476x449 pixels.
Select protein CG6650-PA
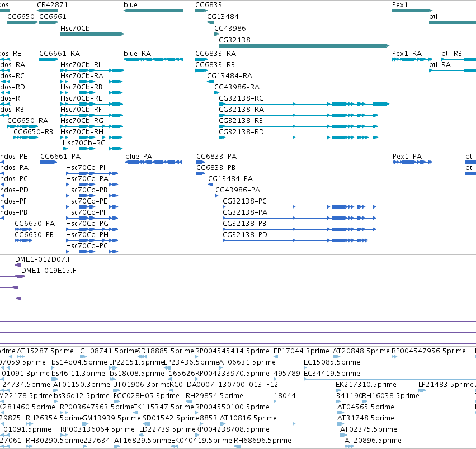(35, 224)
